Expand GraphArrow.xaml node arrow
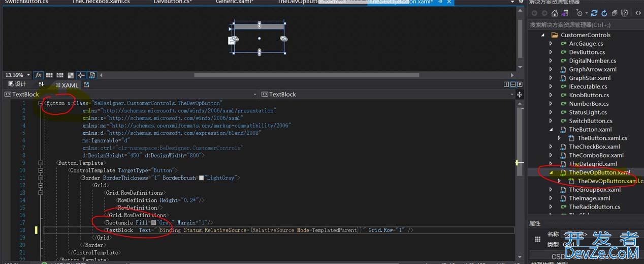644x264 pixels. (551, 70)
